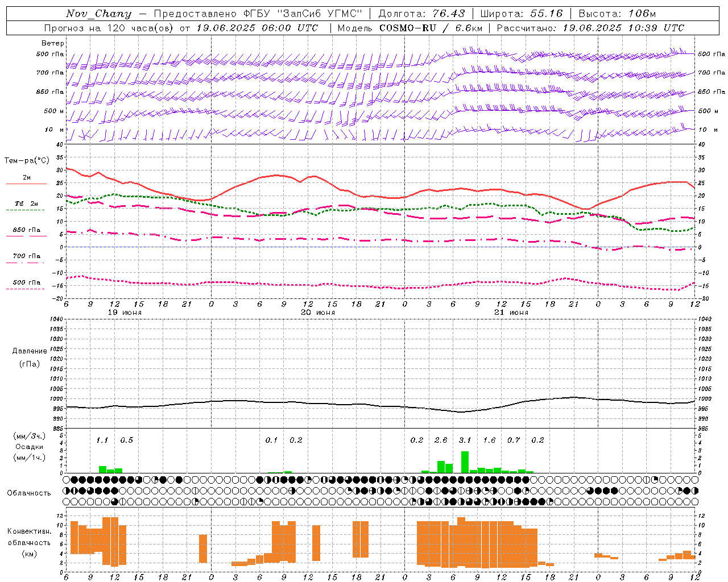The width and height of the screenshot is (728, 582).
Task: Click the 'Рассчитано: 19.06.2025 10:39 UTC' text
Action: [590, 28]
